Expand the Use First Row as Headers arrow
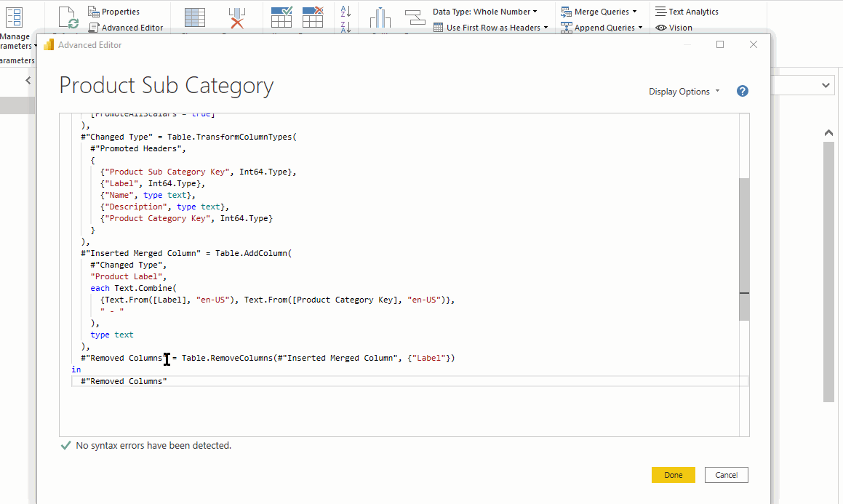 (x=546, y=28)
